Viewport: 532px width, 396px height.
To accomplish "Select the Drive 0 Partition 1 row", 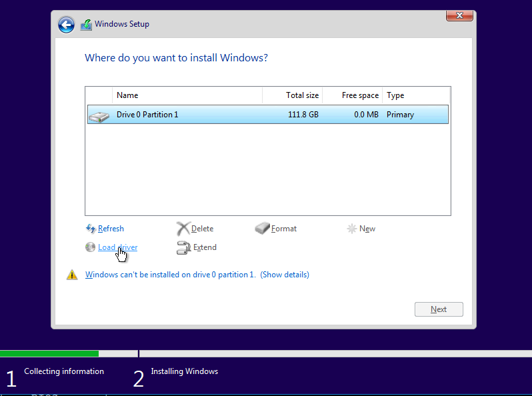I will click(268, 115).
